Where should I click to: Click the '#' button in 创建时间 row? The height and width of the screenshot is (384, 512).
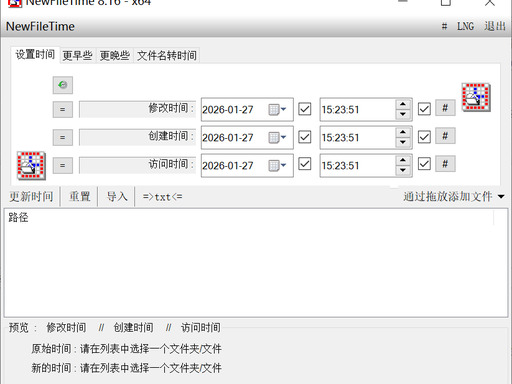(x=445, y=136)
